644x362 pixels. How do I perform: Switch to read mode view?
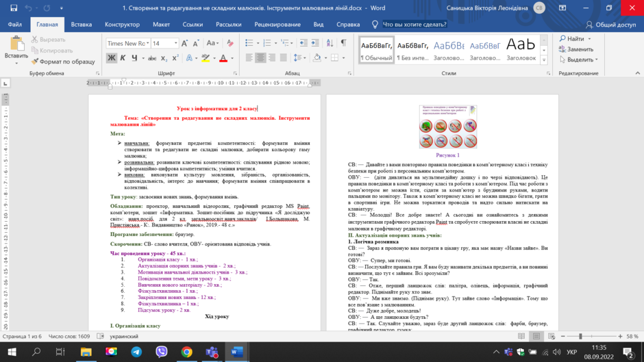click(x=521, y=336)
